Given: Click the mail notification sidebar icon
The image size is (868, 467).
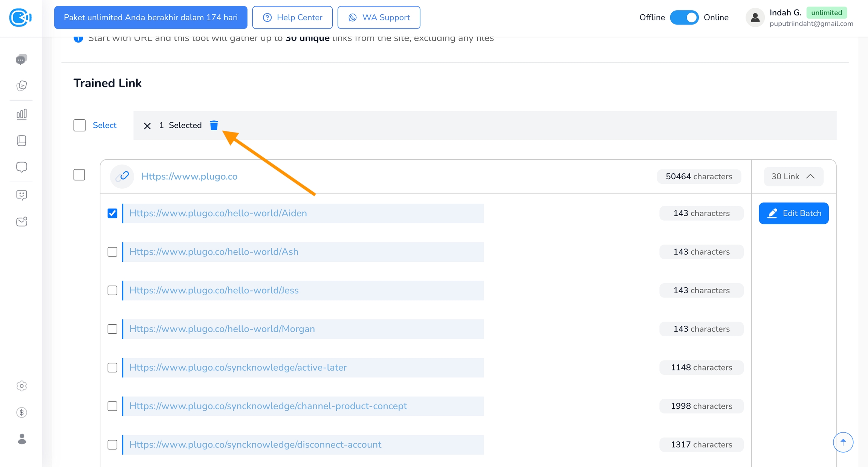Looking at the screenshot, I should (x=21, y=221).
